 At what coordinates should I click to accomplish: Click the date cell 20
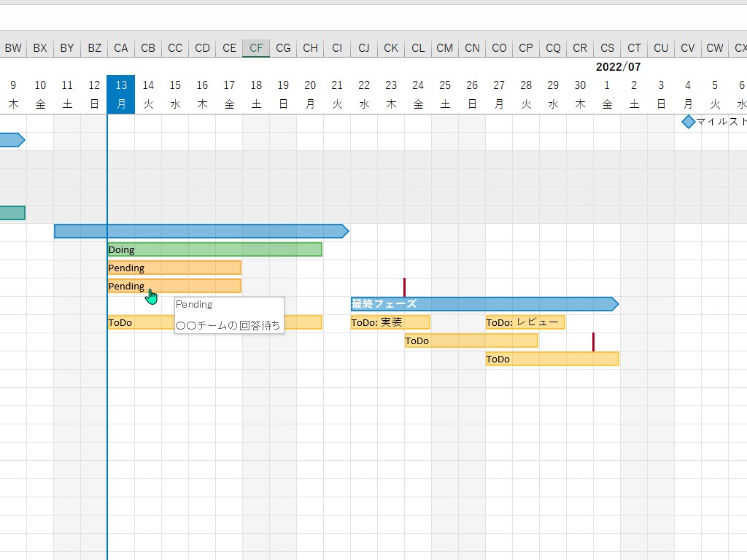coord(310,85)
